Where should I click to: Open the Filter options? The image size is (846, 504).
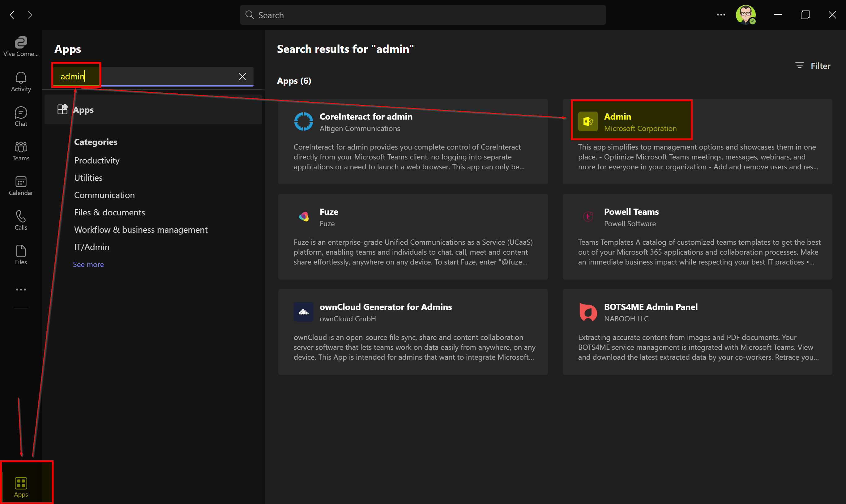[813, 66]
